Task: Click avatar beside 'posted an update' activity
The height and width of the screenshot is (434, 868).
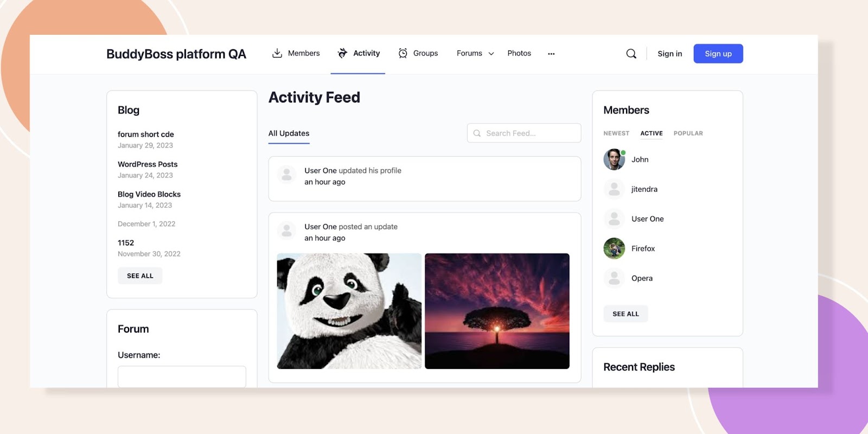Action: pyautogui.click(x=286, y=231)
